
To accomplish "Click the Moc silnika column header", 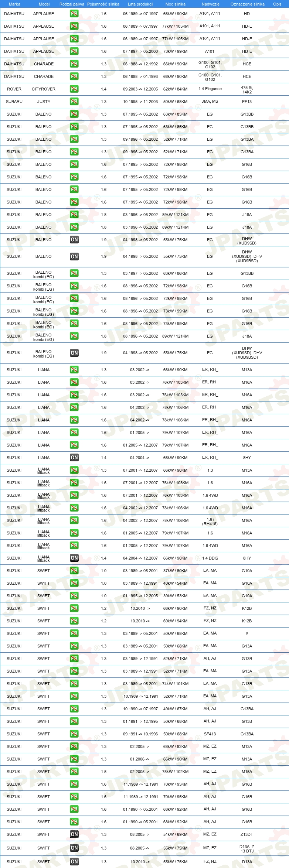I will [176, 4].
